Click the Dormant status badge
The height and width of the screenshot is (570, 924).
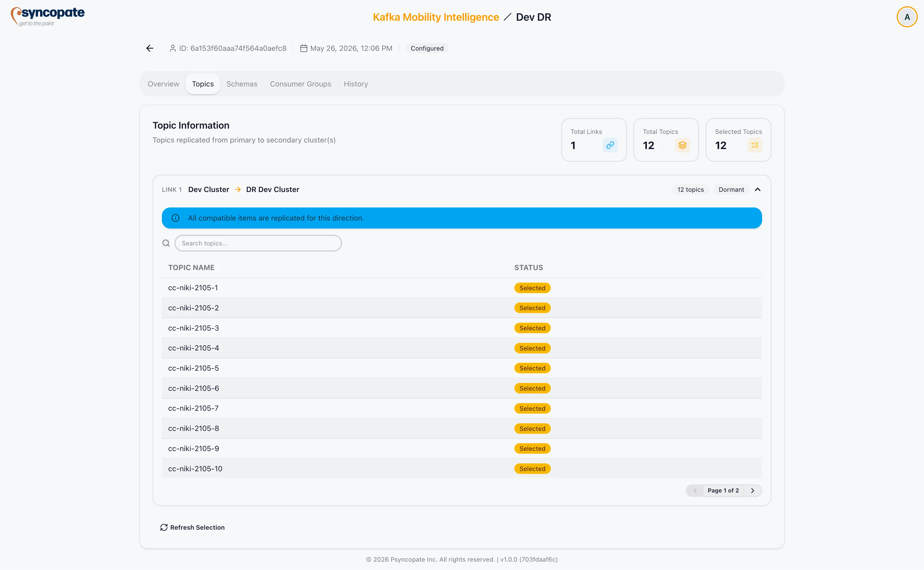[731, 190]
